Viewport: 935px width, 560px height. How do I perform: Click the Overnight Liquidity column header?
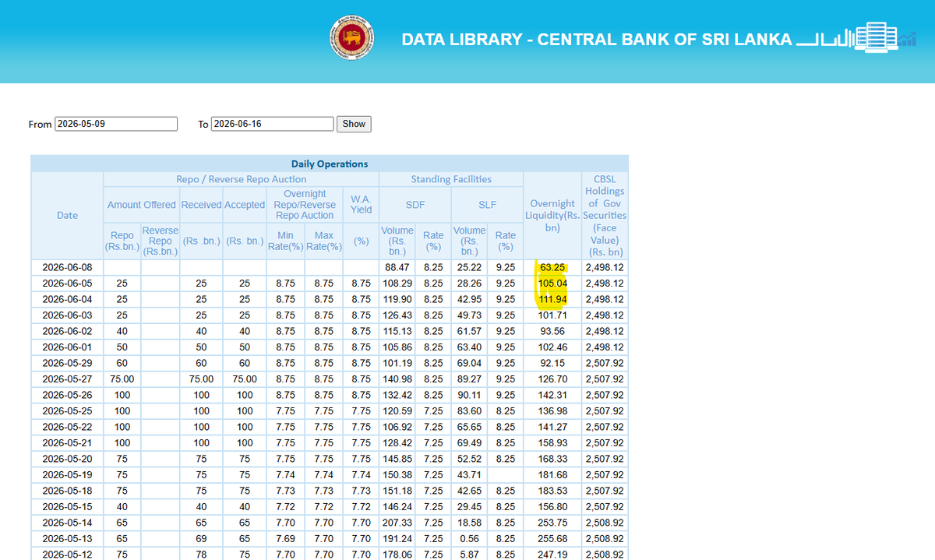pyautogui.click(x=552, y=215)
